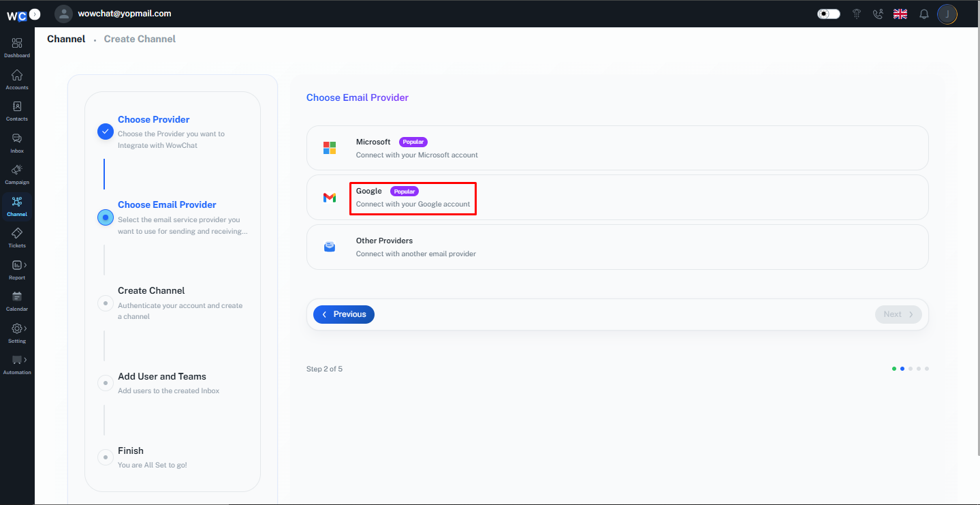This screenshot has height=505, width=980.
Task: Click the Choose Provider step title
Action: point(154,119)
